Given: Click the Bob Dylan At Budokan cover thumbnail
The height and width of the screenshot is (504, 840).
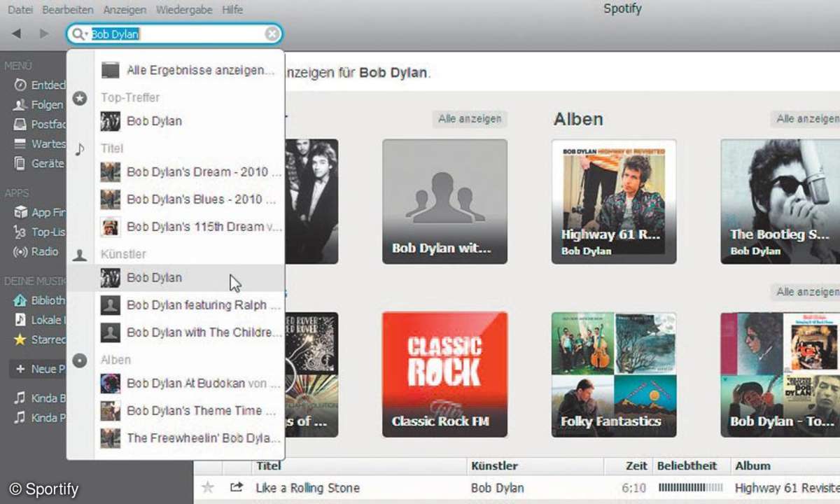Looking at the screenshot, I should coord(111,383).
